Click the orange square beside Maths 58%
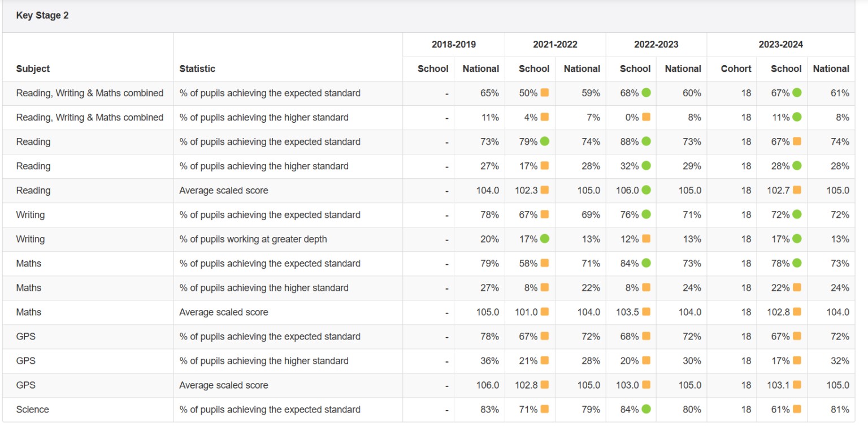 [x=545, y=263]
